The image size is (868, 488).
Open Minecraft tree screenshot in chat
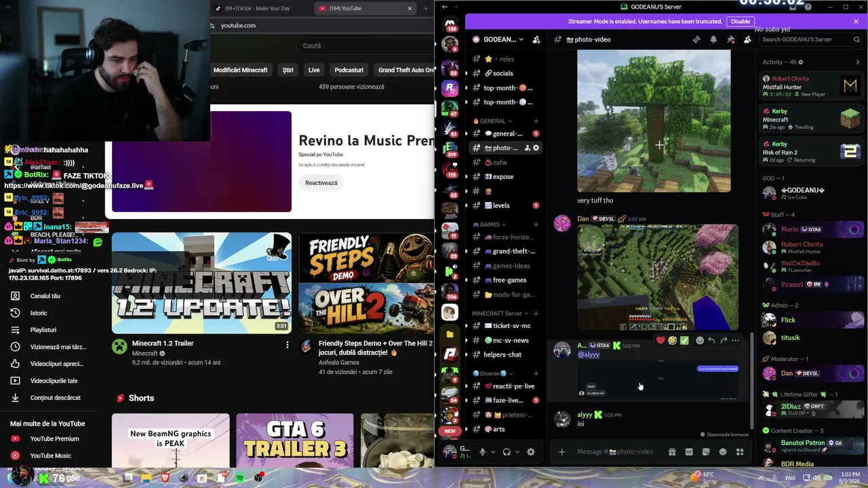click(654, 121)
